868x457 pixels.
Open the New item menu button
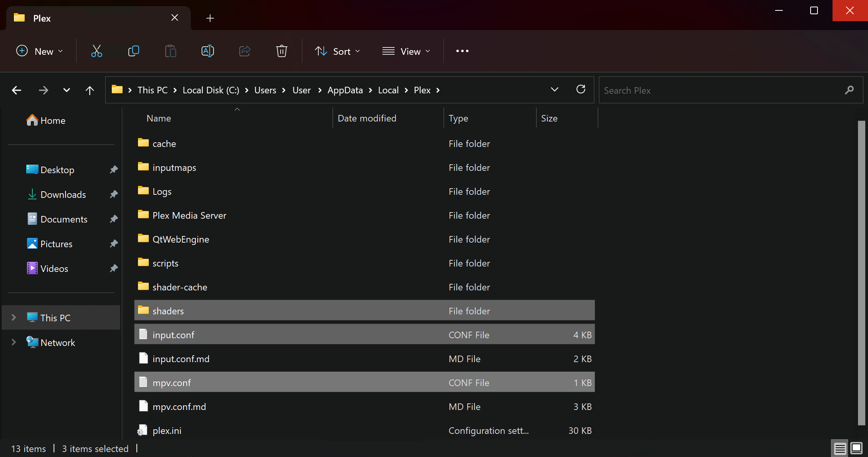39,51
